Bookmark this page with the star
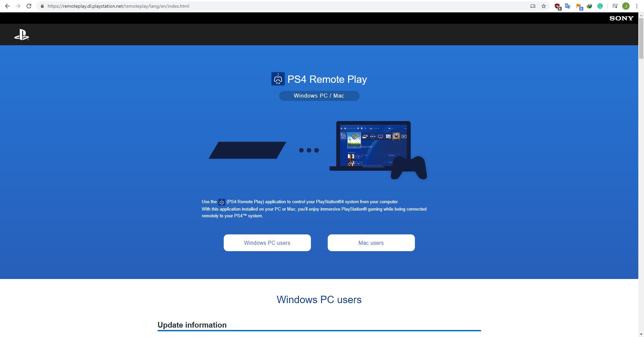The height and width of the screenshot is (337, 644). [x=544, y=6]
